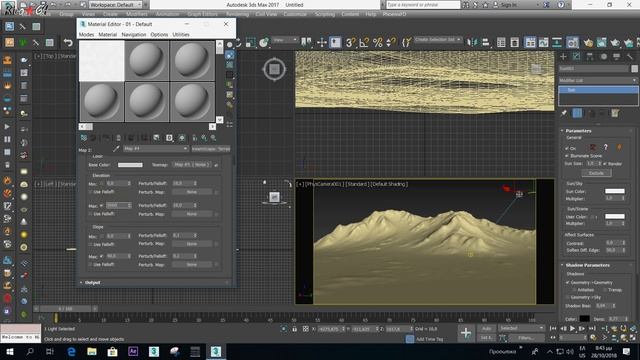
Task: Collapse the Parameters rollout
Action: point(578,131)
